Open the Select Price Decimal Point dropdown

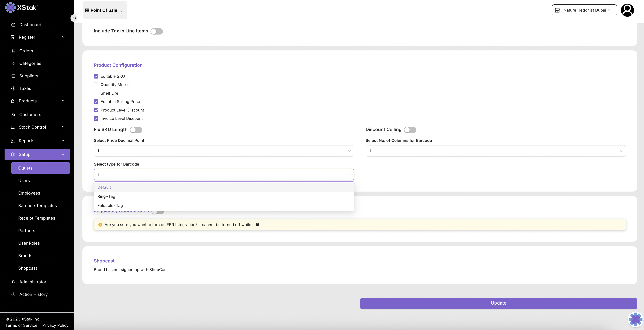click(224, 151)
